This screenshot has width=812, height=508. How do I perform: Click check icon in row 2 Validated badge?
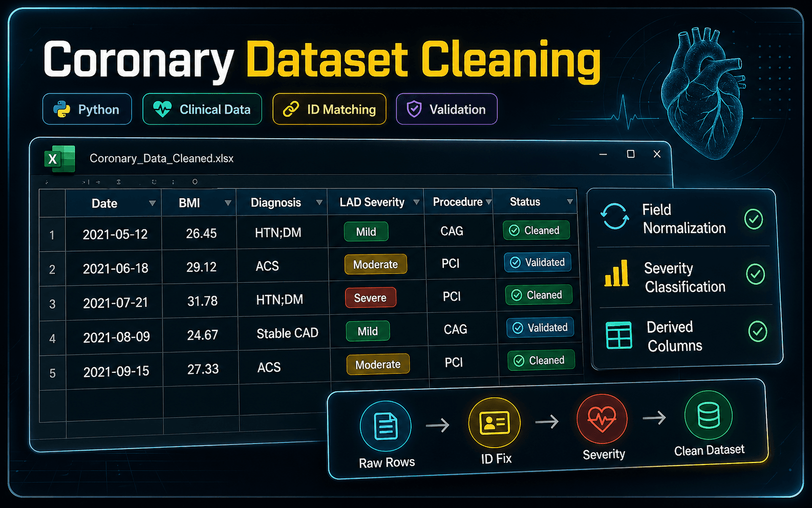tap(516, 262)
